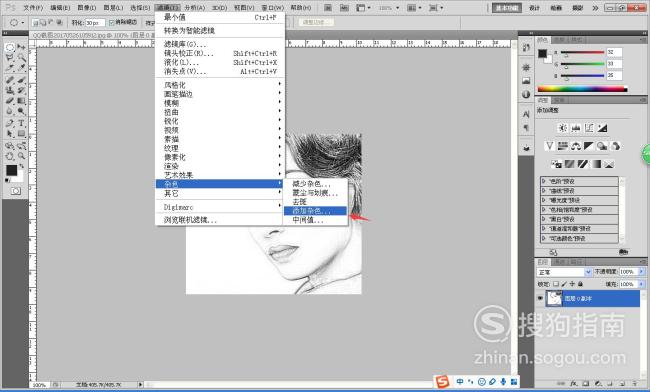Select the Clone Stamp tool
This screenshot has height=392, width=650.
coord(10,90)
